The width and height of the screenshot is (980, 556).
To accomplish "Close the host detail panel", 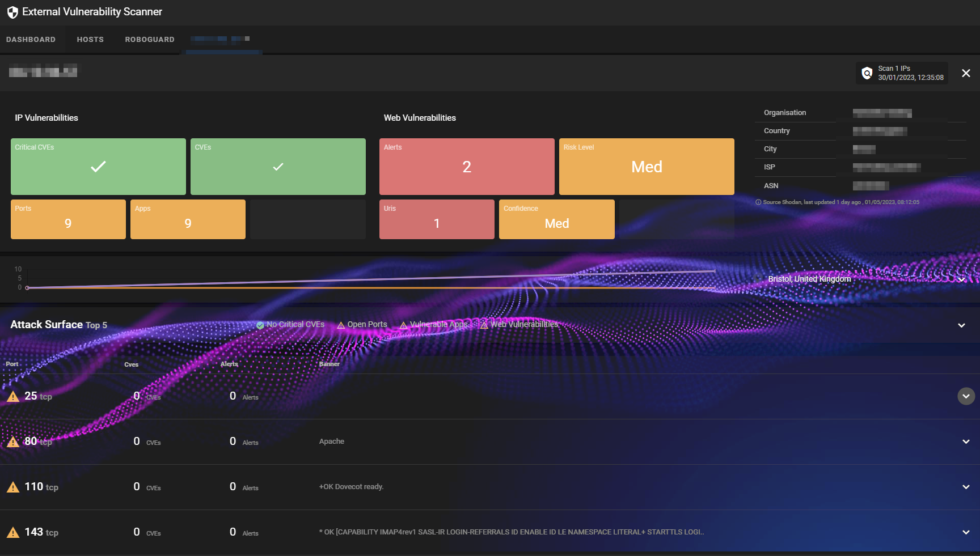I will click(966, 73).
